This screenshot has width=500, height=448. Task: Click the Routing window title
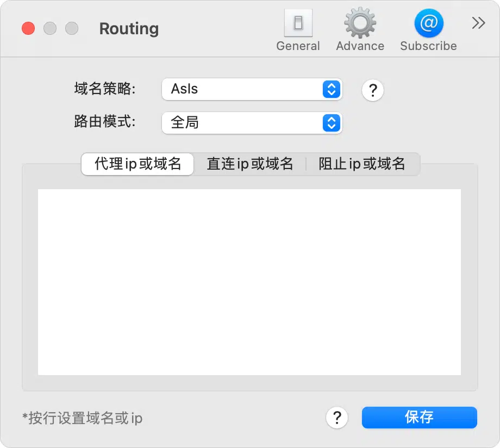[129, 29]
